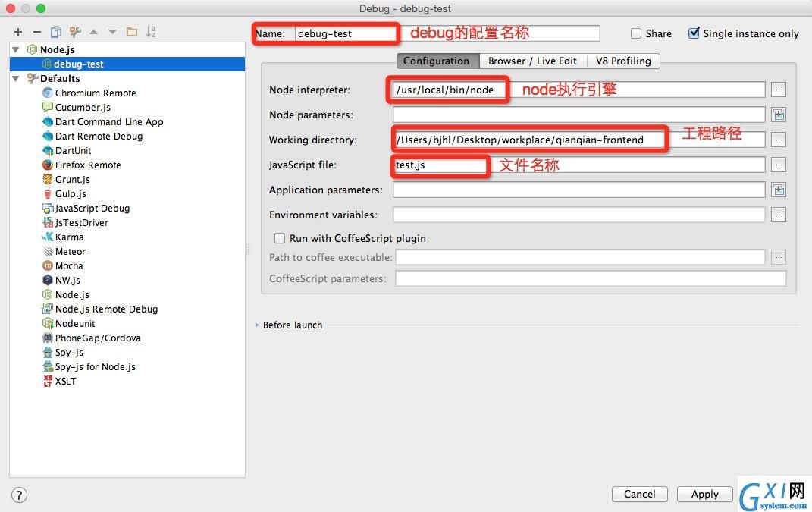
Task: Open edit defaults wrench icon
Action: tap(75, 32)
